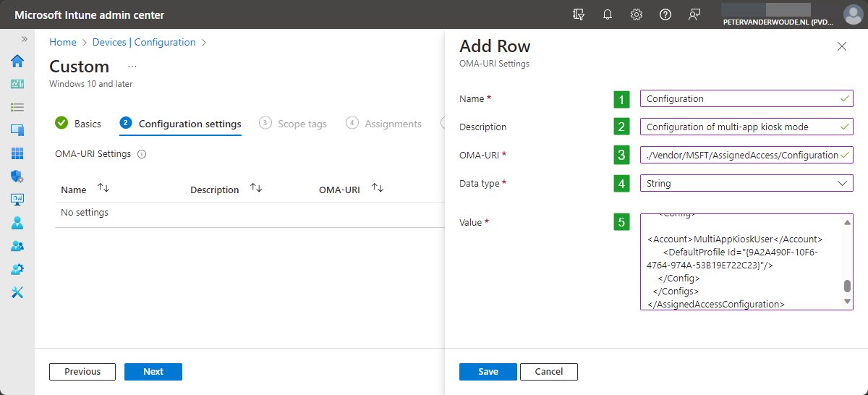This screenshot has width=868, height=395.
Task: Open the All services list icon
Action: click(x=17, y=107)
